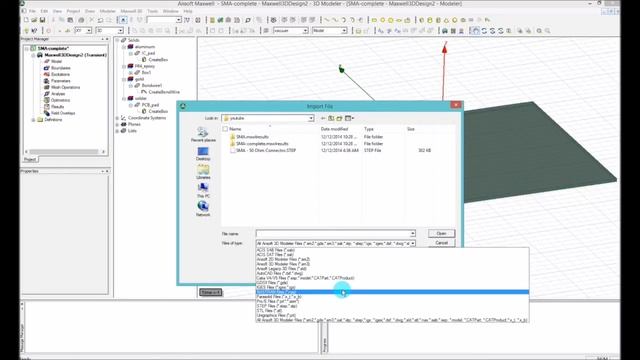Click the back arrow in Import File dialog

pyautogui.click(x=323, y=118)
